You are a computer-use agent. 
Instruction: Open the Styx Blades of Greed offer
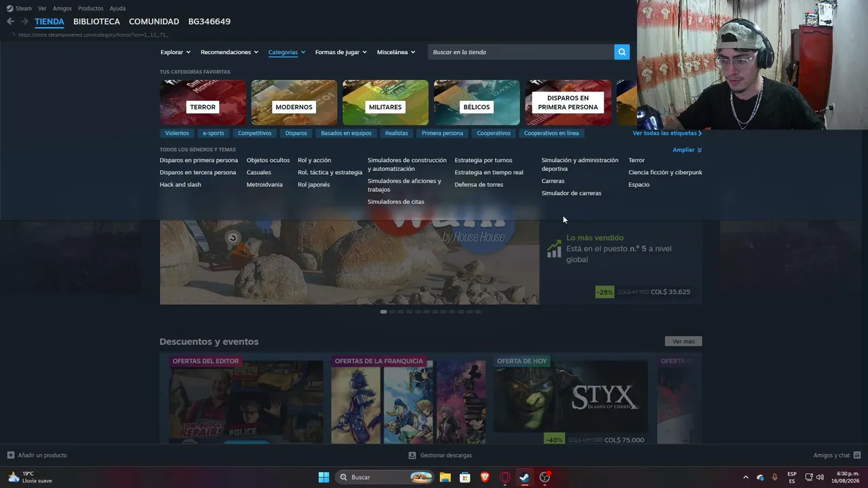pos(570,400)
